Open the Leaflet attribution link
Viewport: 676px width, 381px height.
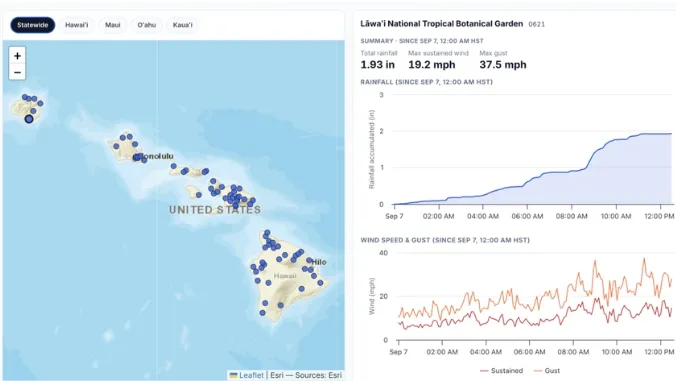251,375
